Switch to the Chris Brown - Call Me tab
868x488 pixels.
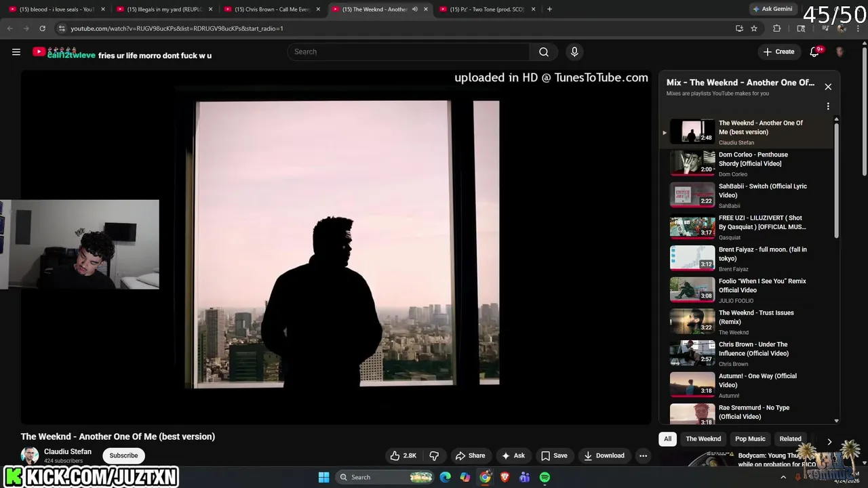[271, 9]
